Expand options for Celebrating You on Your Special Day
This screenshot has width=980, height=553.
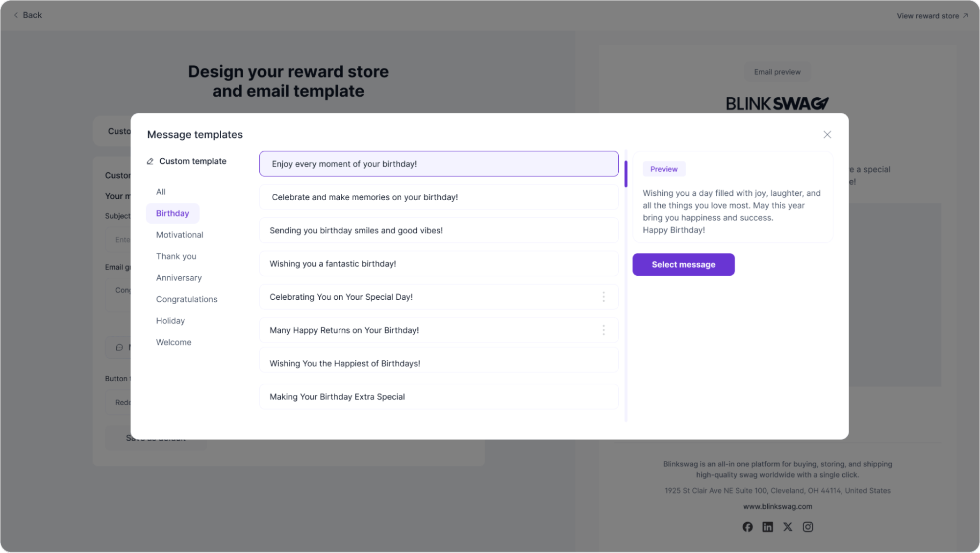pyautogui.click(x=604, y=296)
